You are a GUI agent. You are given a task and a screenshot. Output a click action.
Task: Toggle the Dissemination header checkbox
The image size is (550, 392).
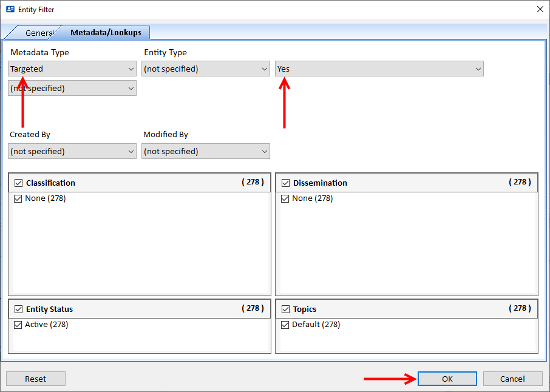click(x=285, y=183)
